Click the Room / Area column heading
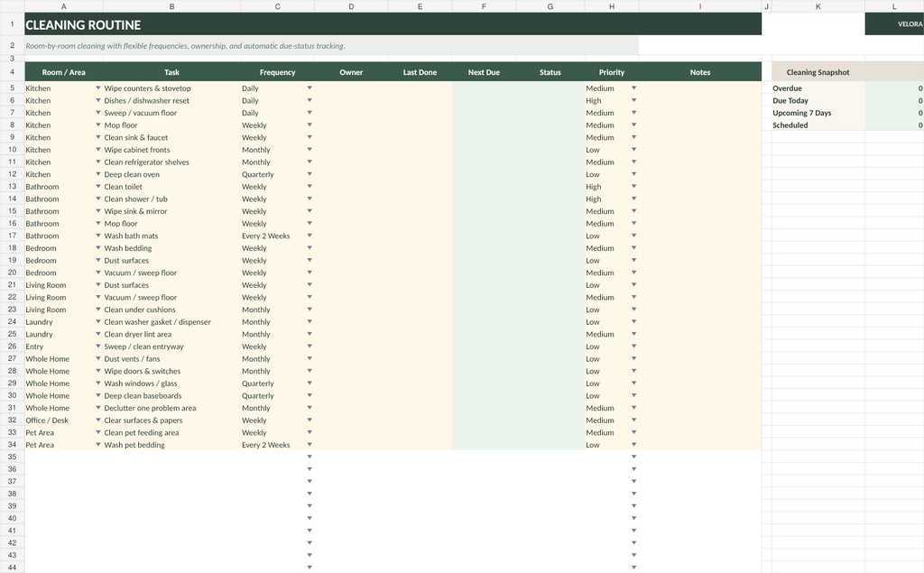 pos(64,72)
